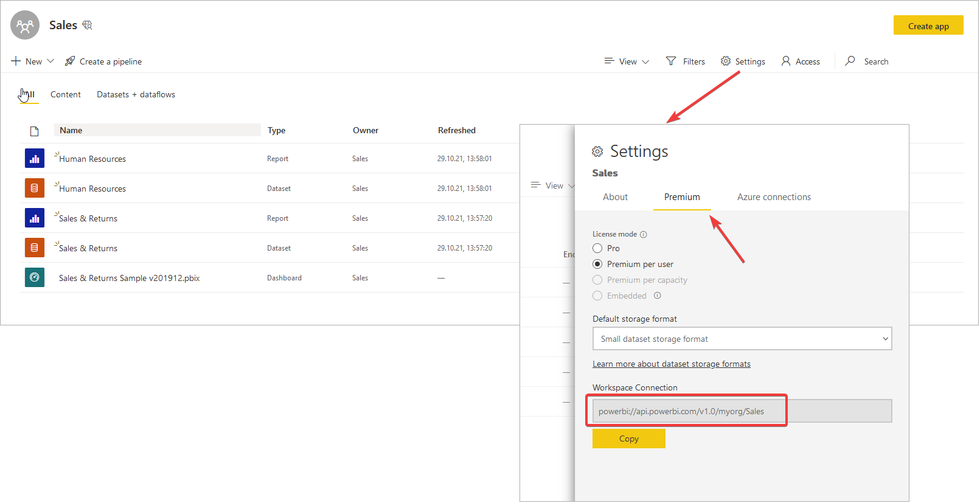Switch to the About settings tab

pos(615,197)
